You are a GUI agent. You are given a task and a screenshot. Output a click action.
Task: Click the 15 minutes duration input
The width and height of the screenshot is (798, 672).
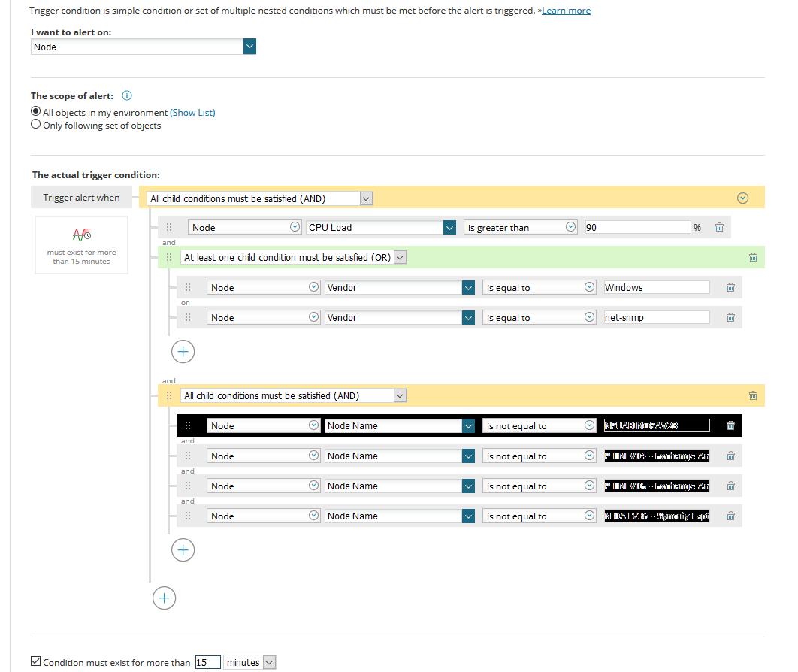(207, 662)
